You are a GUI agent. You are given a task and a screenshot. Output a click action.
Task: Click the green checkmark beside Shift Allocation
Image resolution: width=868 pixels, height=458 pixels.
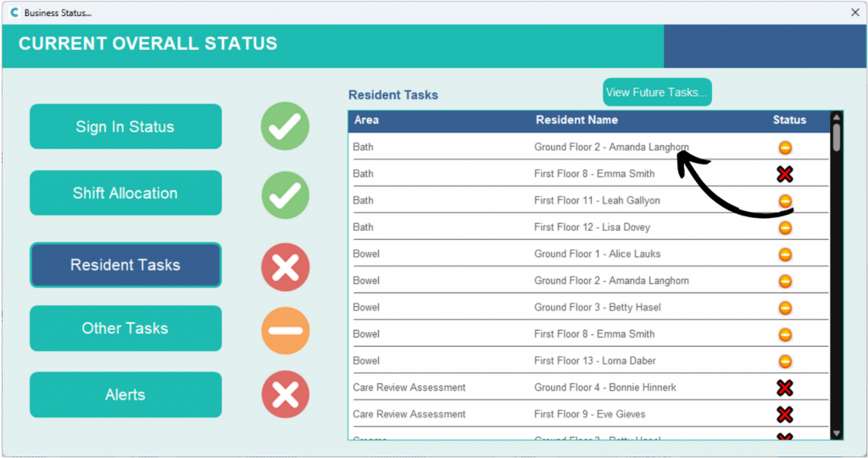click(285, 193)
